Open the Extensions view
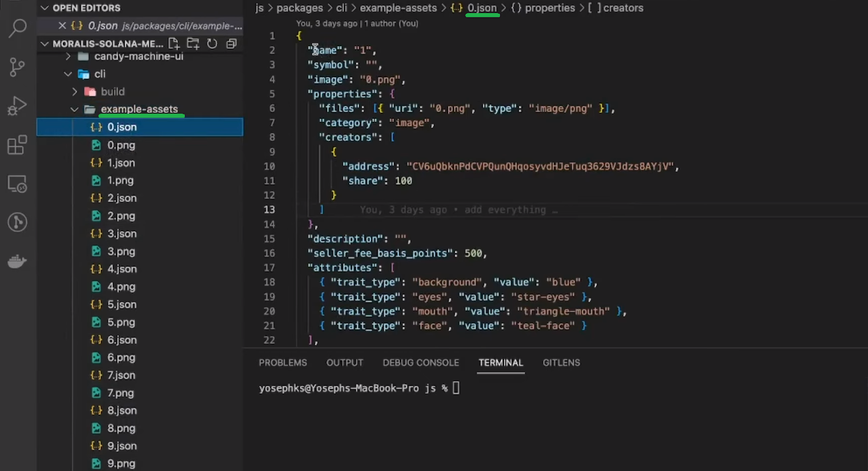The image size is (868, 471). pyautogui.click(x=17, y=145)
